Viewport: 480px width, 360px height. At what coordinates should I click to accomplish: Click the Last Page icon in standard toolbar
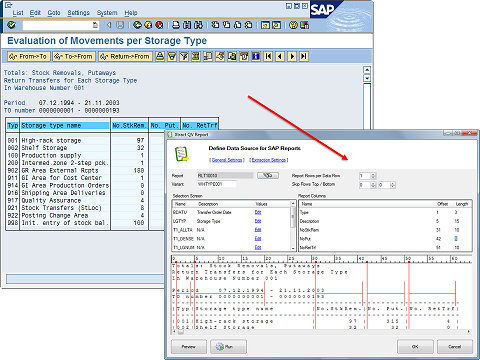pos(248,25)
